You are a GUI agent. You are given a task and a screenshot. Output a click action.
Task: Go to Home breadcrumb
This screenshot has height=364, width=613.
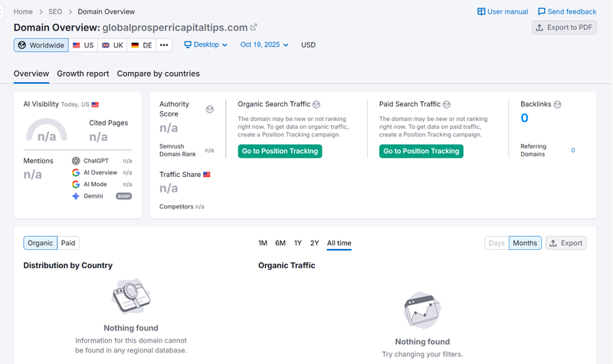click(x=23, y=11)
